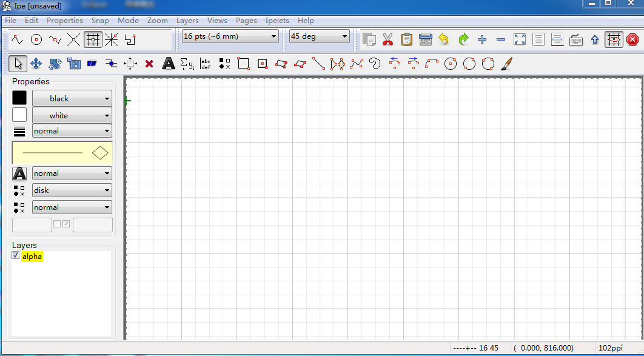Open the black stroke color dropdown

(72, 98)
